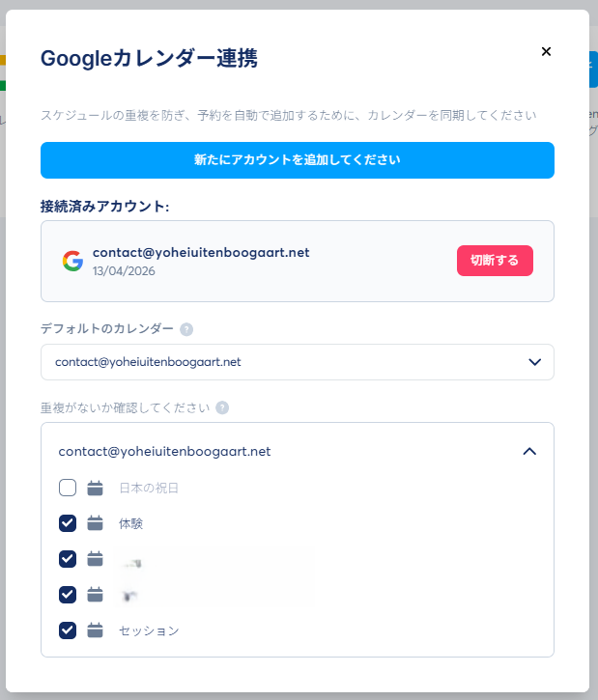Click the Google logo icon

coord(72,261)
